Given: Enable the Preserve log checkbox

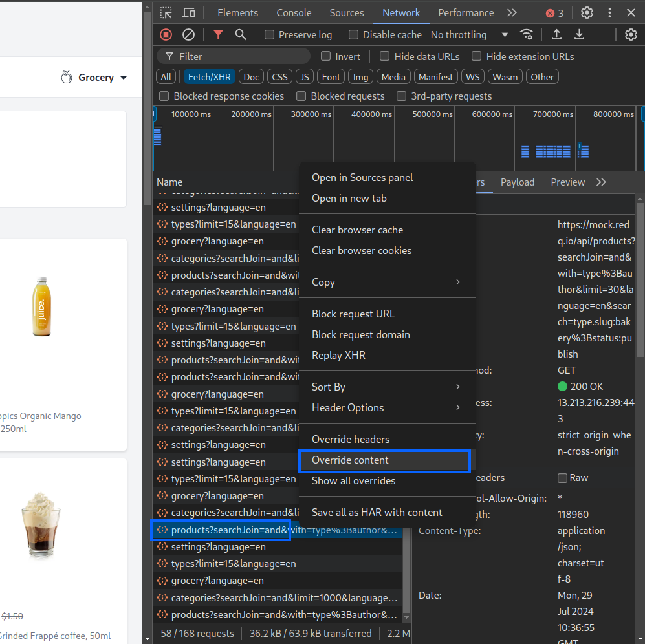Looking at the screenshot, I should point(269,34).
